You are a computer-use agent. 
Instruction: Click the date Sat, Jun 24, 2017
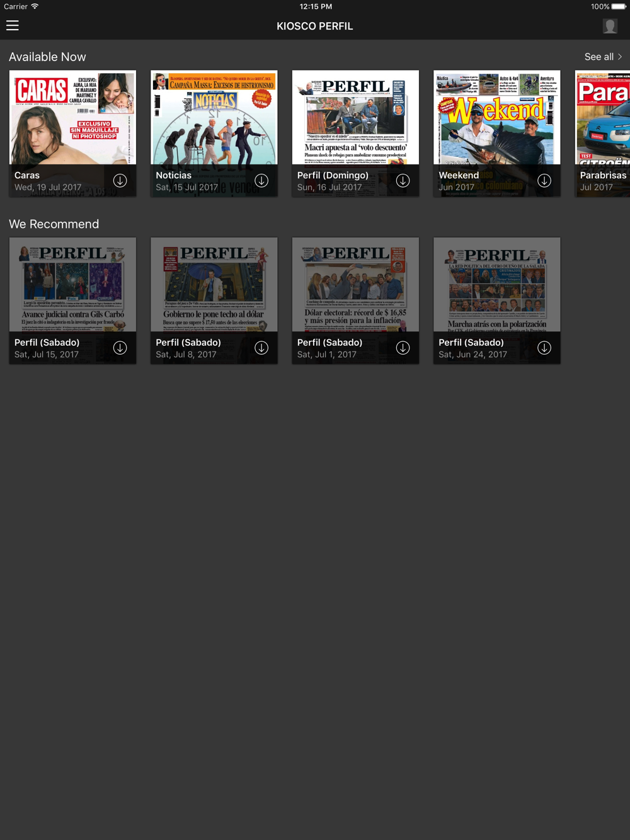(473, 355)
